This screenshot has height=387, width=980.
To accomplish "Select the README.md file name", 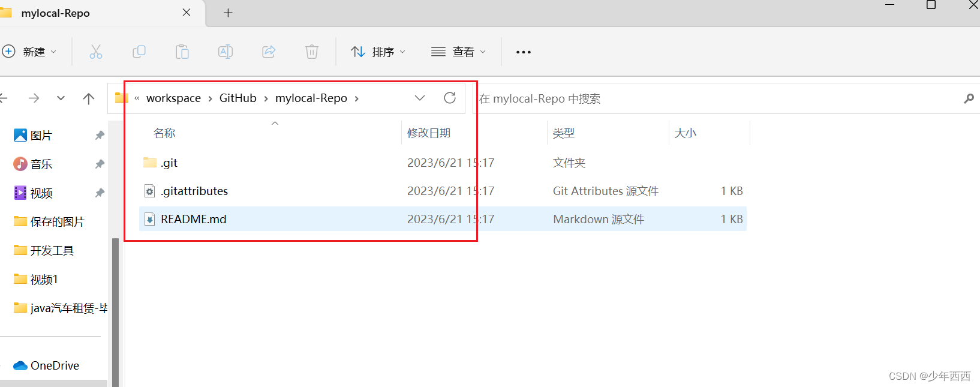I will tap(194, 219).
